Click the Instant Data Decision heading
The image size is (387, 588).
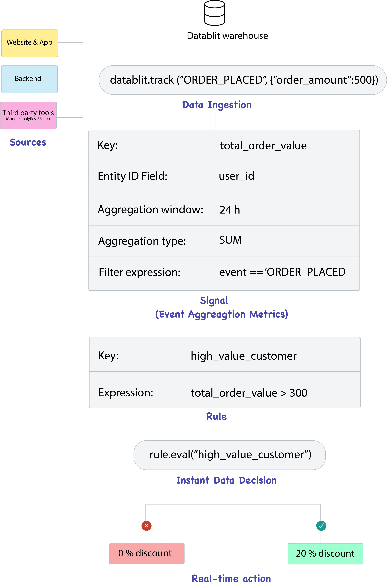(226, 480)
